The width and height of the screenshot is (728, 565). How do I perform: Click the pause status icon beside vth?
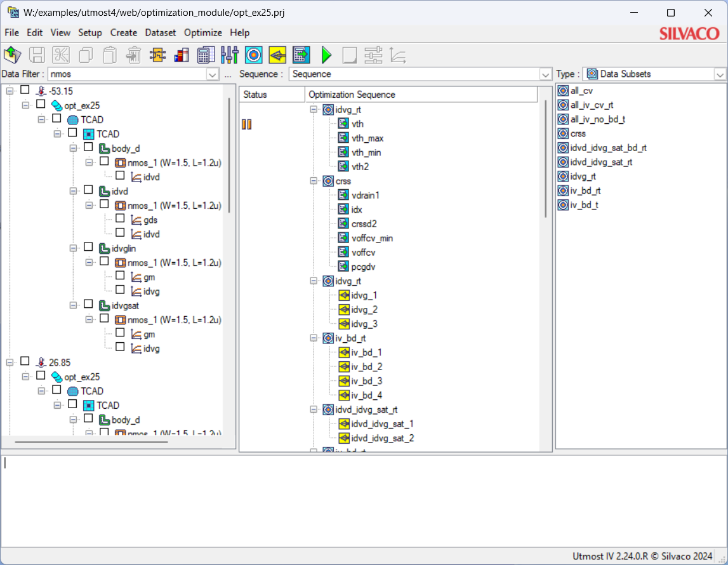coord(246,124)
